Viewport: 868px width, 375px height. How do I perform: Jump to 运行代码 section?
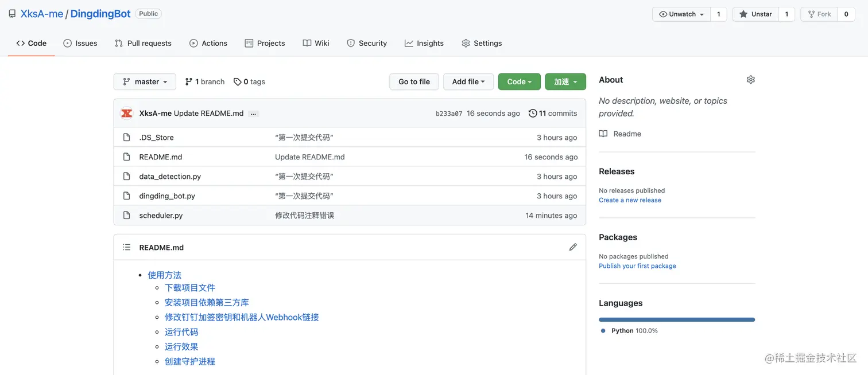coord(181,332)
